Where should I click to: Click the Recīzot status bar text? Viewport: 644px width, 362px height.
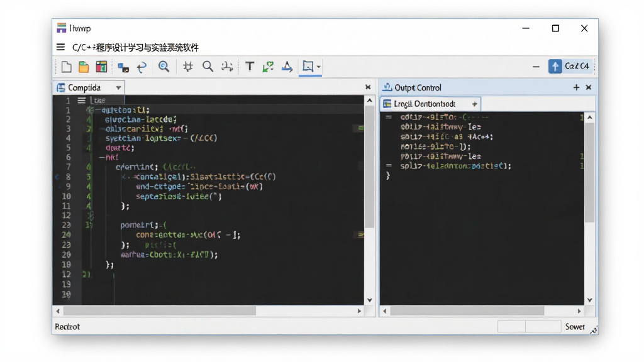click(x=67, y=327)
